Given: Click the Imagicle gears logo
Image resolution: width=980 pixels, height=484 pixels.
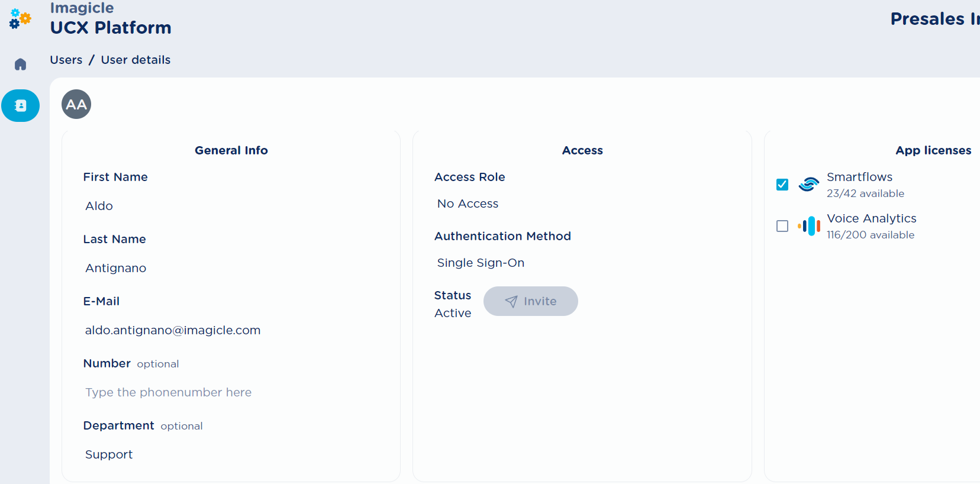Looking at the screenshot, I should click(x=20, y=19).
